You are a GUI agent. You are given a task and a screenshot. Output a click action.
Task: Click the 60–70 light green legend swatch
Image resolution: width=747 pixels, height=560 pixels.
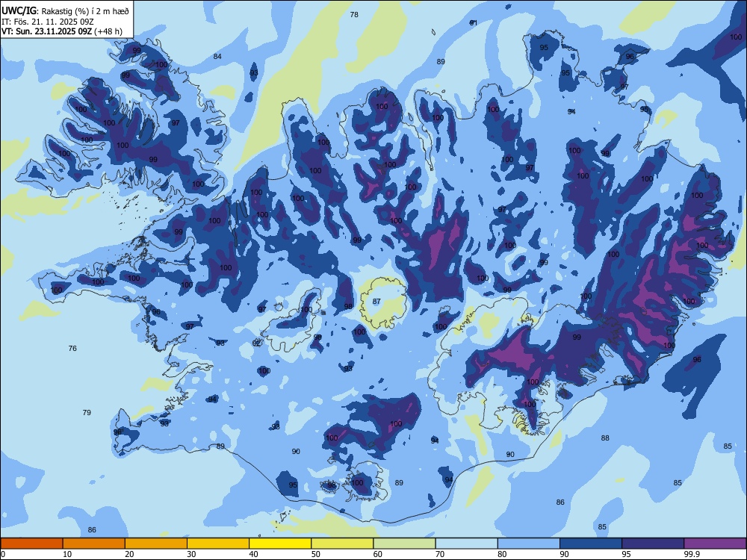(x=404, y=544)
